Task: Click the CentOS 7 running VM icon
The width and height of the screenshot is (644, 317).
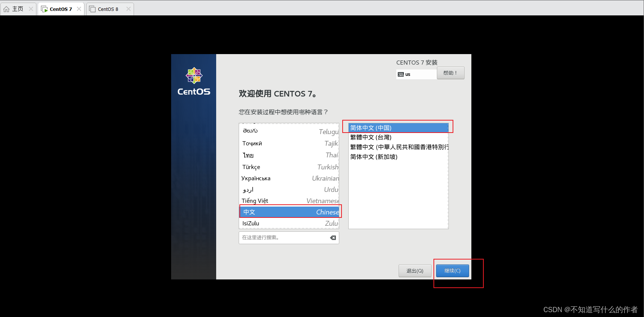Action: [44, 9]
